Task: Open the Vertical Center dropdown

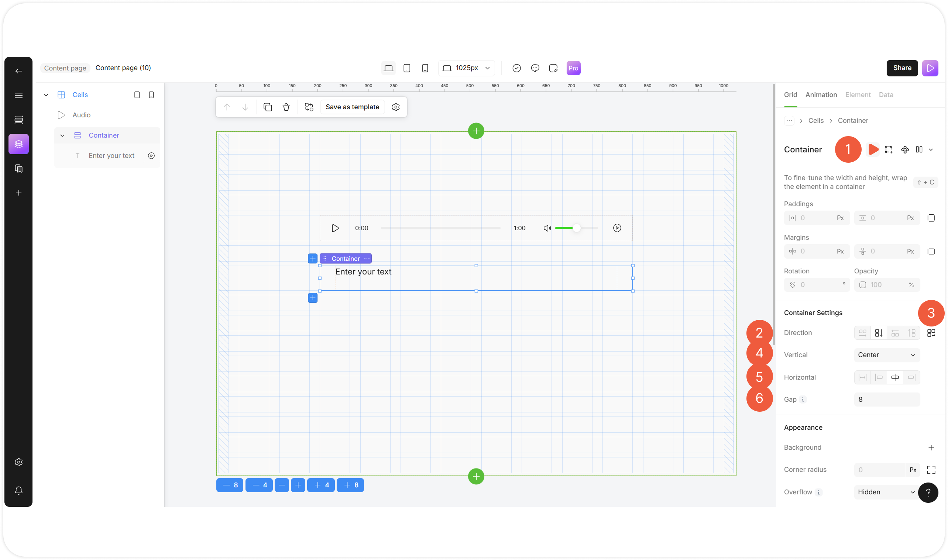Action: point(886,355)
